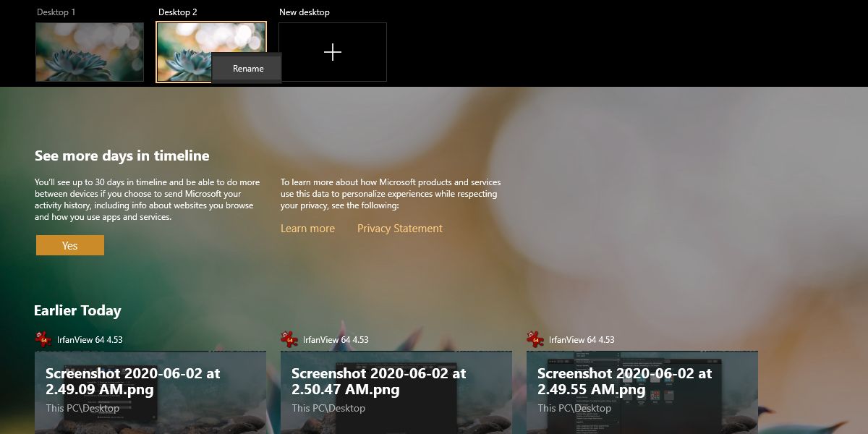The image size is (868, 434).
Task: Click the first IrfanView app icon
Action: tap(43, 339)
